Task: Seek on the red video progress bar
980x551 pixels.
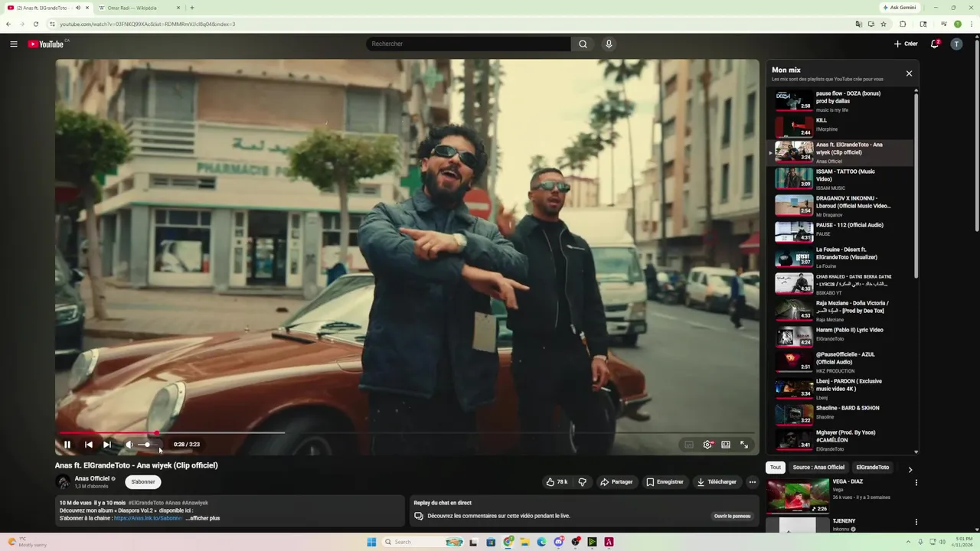Action: pos(107,432)
